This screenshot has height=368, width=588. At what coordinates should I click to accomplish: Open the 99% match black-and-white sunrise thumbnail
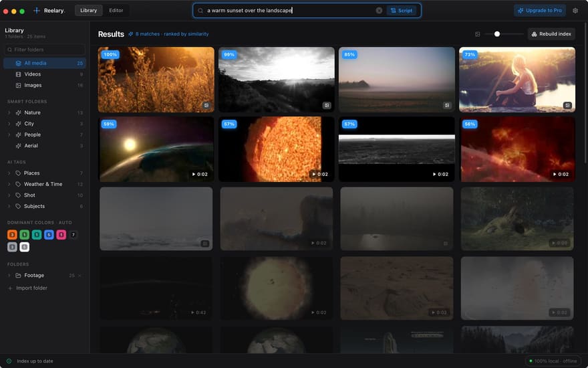pyautogui.click(x=277, y=80)
